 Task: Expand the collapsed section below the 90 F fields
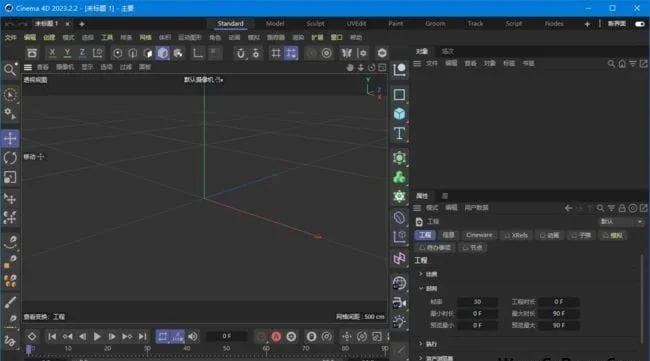click(421, 344)
